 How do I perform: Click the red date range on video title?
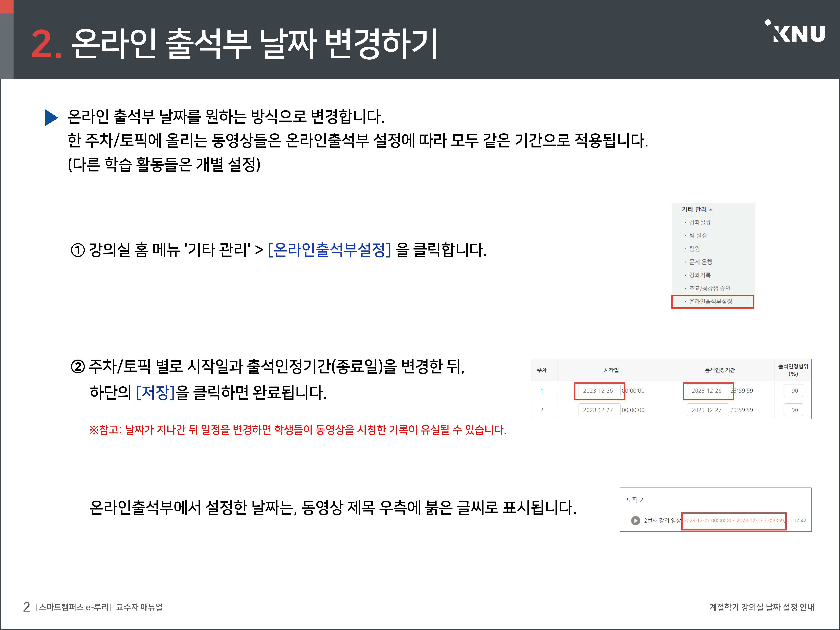point(733,521)
